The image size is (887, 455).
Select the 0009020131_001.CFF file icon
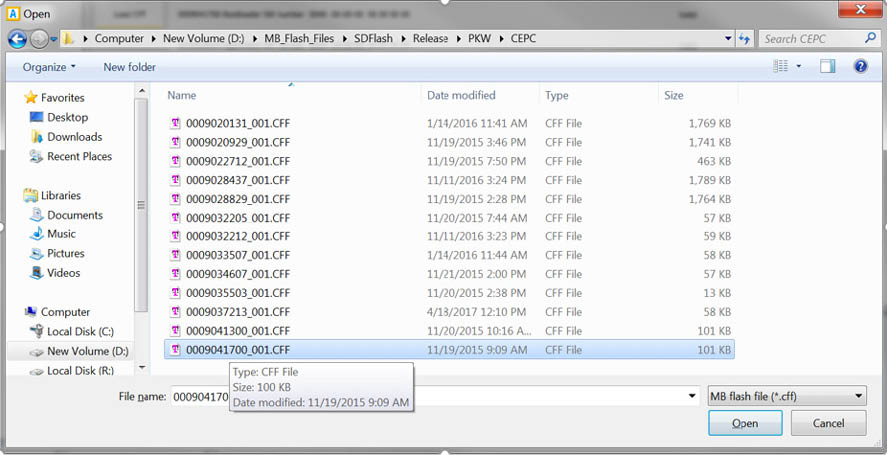[x=175, y=123]
